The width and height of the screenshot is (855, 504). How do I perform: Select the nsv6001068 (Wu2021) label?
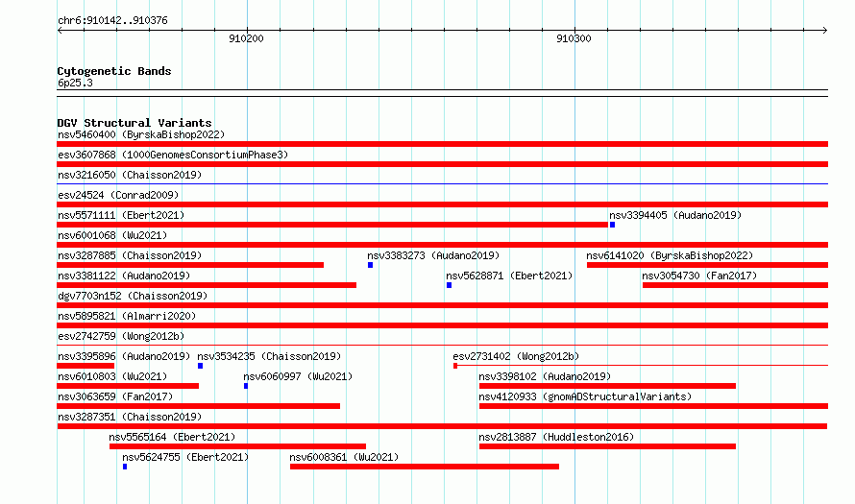point(112,235)
